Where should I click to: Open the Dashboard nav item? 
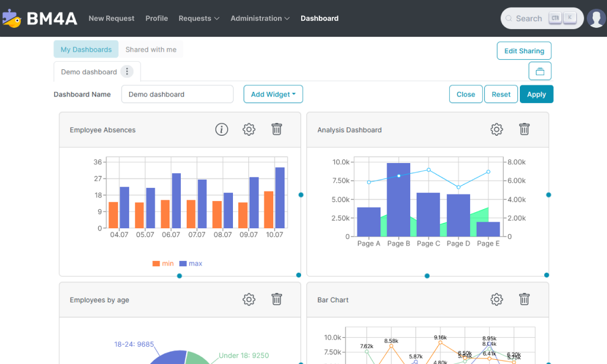[320, 18]
